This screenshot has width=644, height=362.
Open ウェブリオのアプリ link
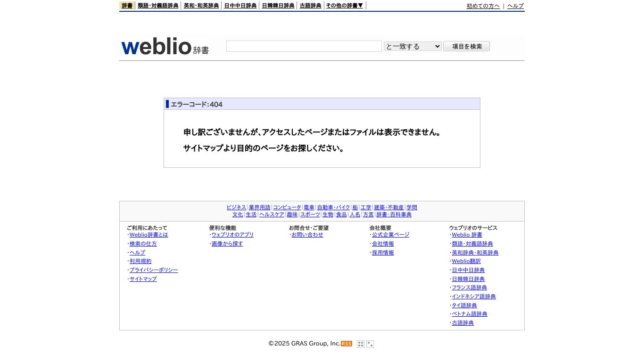click(232, 235)
